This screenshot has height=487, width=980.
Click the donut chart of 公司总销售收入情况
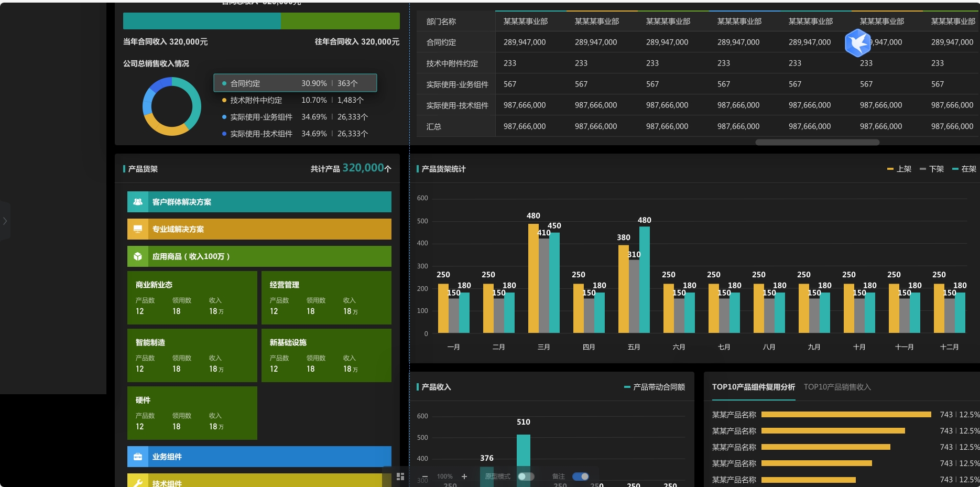click(172, 106)
